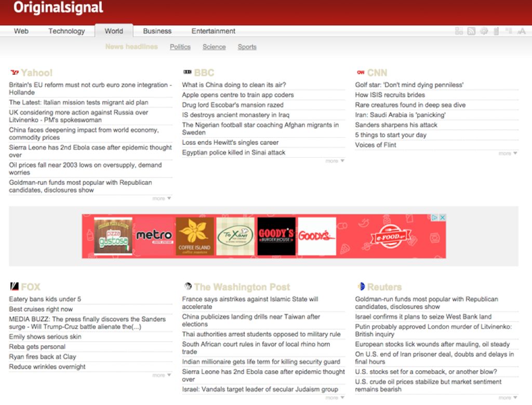Click the Yahoo favicon logo
Image resolution: width=532 pixels, height=405 pixels.
tap(14, 72)
